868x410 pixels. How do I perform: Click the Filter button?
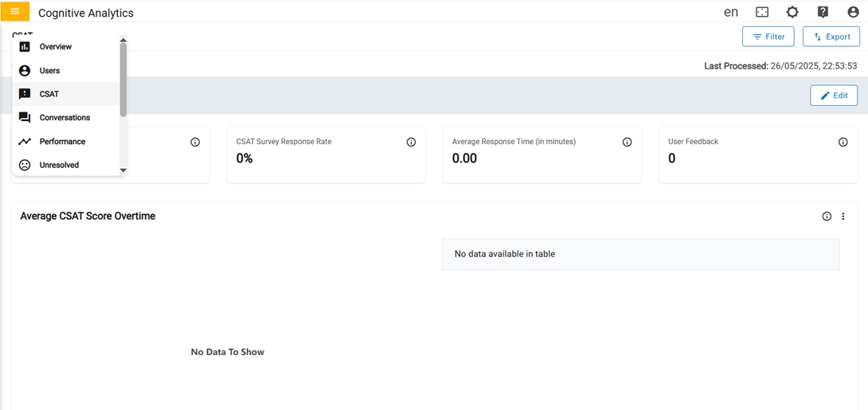pyautogui.click(x=768, y=37)
